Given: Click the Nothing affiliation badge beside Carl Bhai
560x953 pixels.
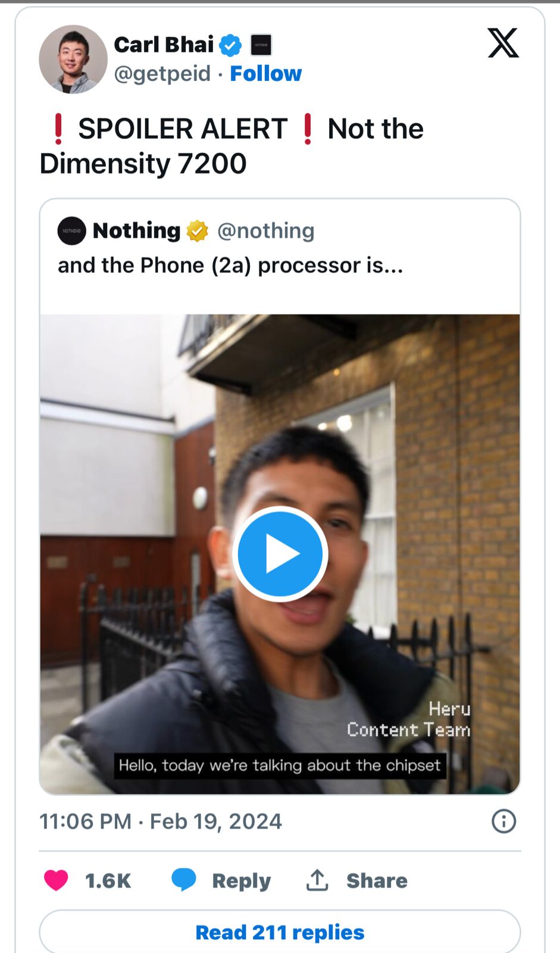Looking at the screenshot, I should click(x=261, y=45).
